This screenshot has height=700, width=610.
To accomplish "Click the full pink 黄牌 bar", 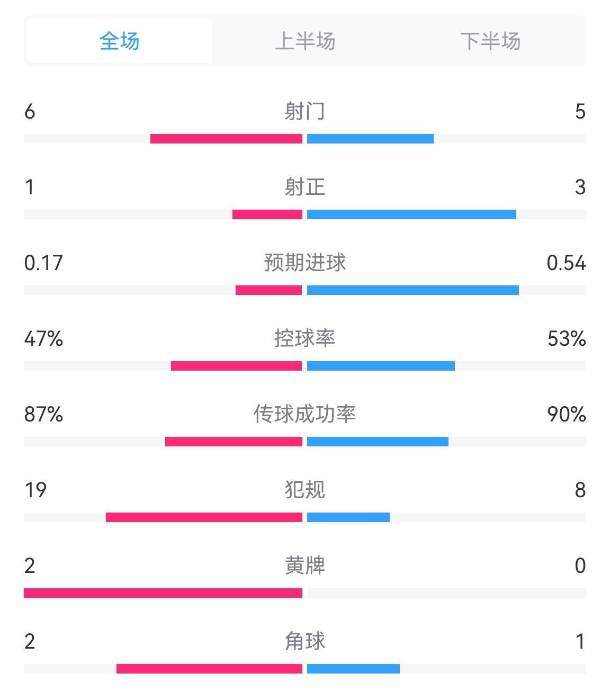I will point(163,593).
